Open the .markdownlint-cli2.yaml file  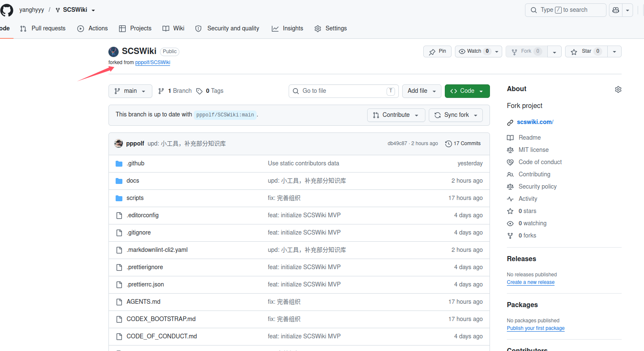click(x=157, y=250)
